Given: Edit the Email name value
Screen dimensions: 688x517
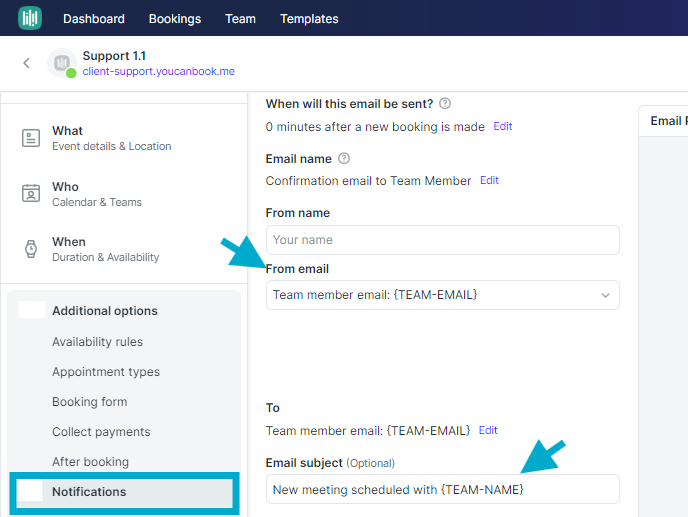Looking at the screenshot, I should tap(489, 181).
